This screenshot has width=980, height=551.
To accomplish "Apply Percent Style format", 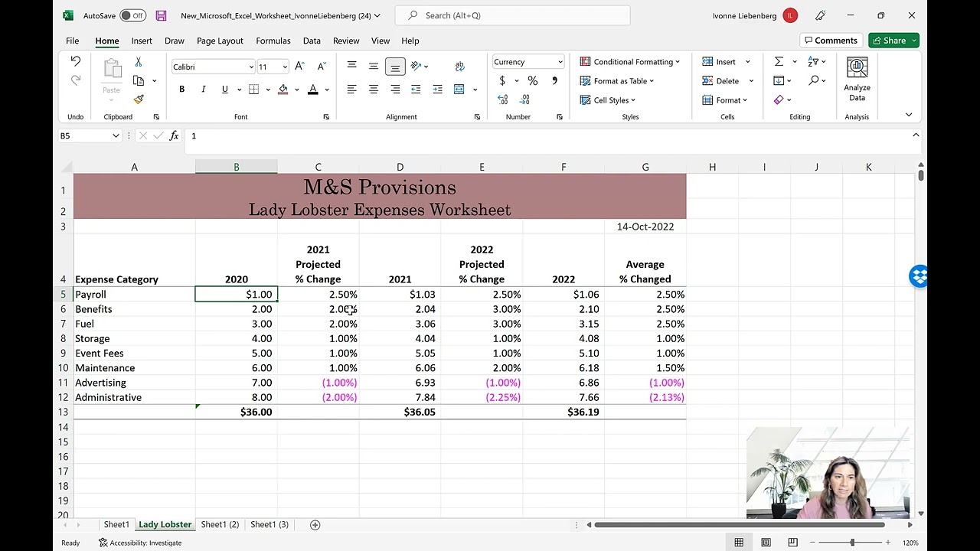I will point(533,80).
